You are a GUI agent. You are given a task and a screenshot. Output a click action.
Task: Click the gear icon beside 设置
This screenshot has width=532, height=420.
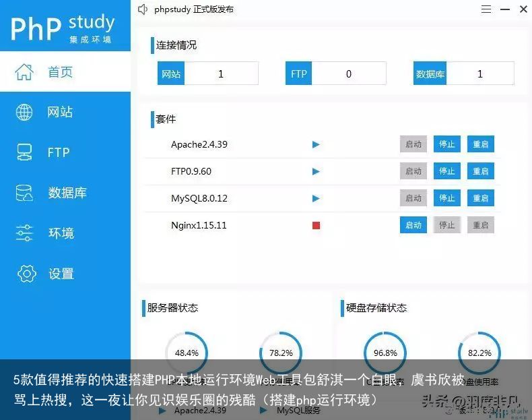[26, 274]
